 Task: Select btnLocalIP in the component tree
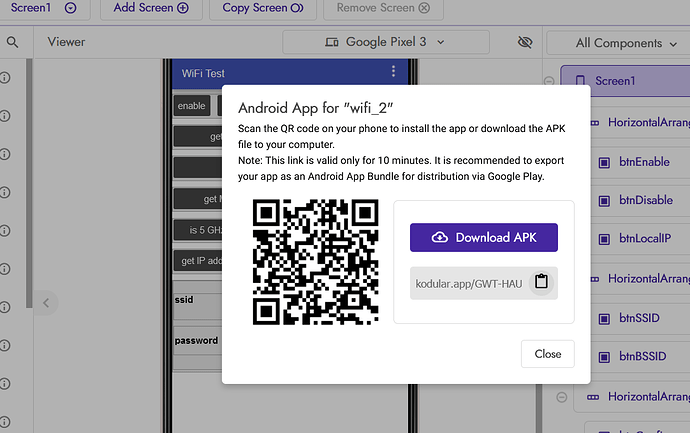[645, 239]
